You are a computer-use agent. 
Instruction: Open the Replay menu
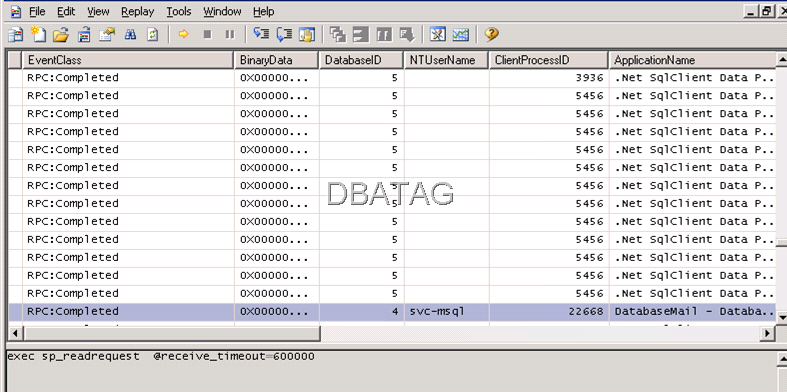(138, 11)
